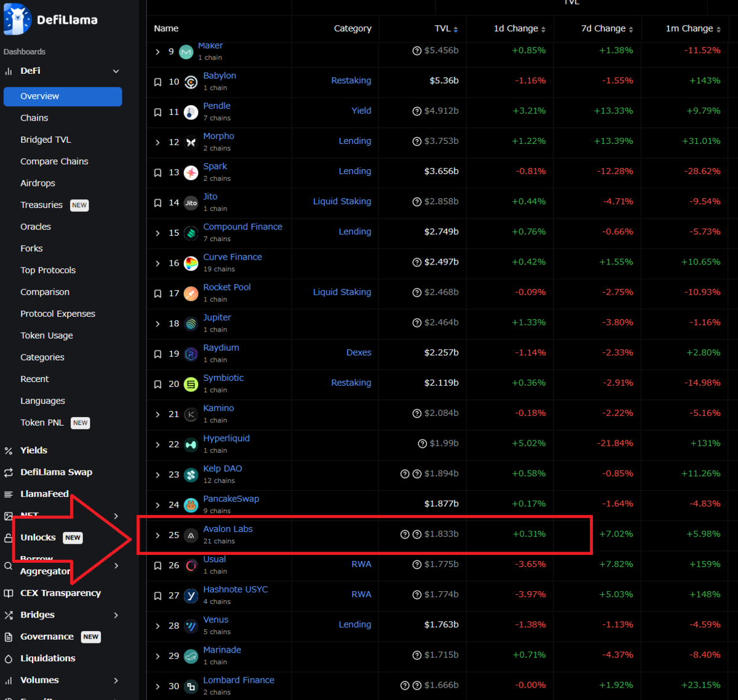Click the DefiLlama logo
Image resolution: width=738 pixels, height=700 pixels.
point(50,19)
